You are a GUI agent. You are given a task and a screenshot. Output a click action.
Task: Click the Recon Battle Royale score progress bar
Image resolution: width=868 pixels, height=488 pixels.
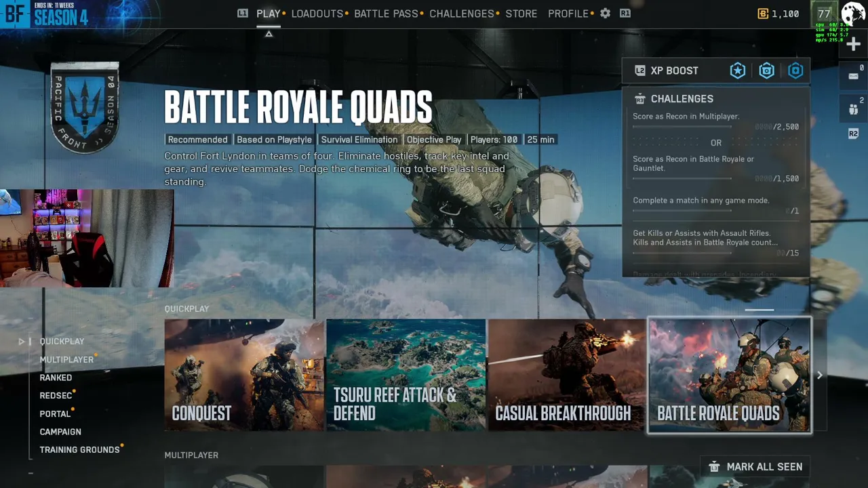click(x=682, y=179)
